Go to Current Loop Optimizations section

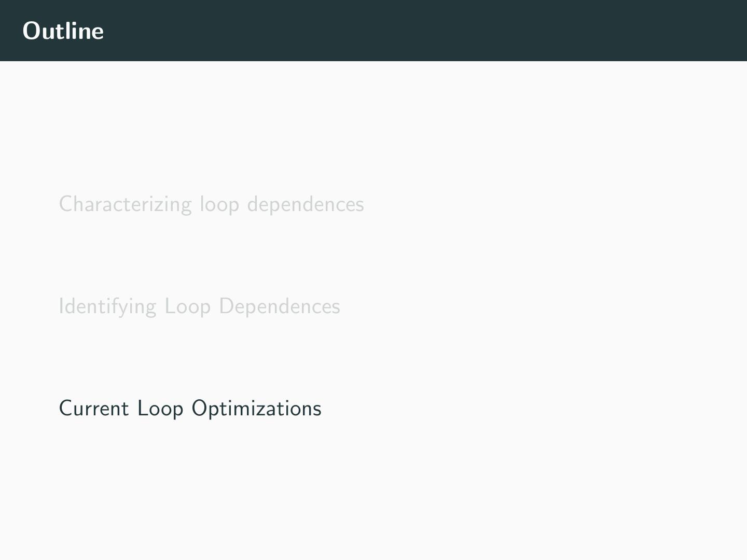(x=190, y=409)
